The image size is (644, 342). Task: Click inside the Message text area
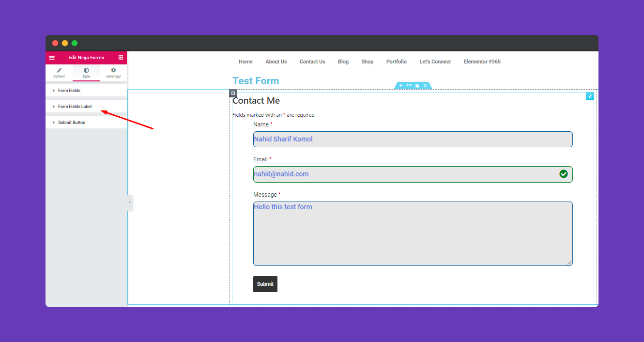click(413, 233)
